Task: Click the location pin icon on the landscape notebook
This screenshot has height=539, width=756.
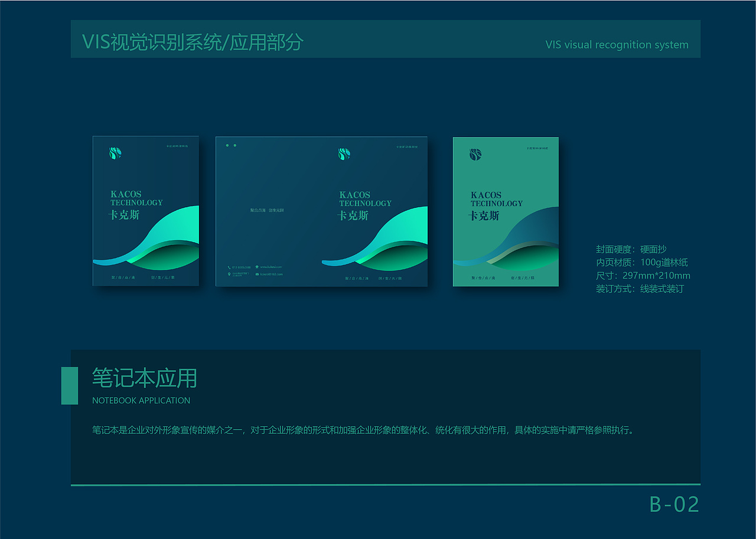Action: point(229,274)
